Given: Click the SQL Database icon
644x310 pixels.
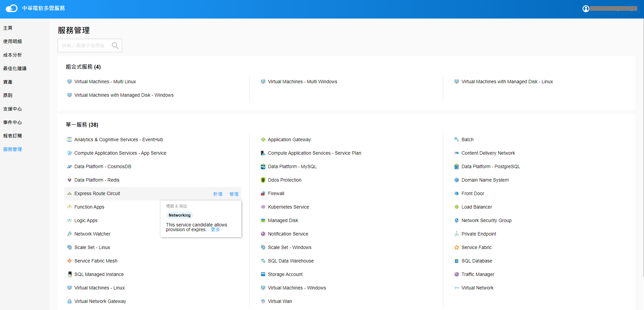Looking at the screenshot, I should [456, 261].
